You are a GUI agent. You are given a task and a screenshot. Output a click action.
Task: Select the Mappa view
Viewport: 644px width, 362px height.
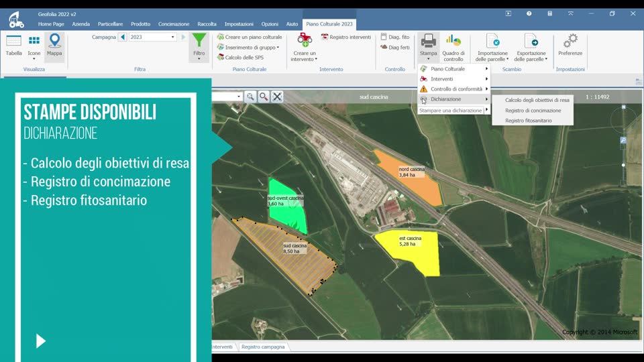click(x=54, y=45)
